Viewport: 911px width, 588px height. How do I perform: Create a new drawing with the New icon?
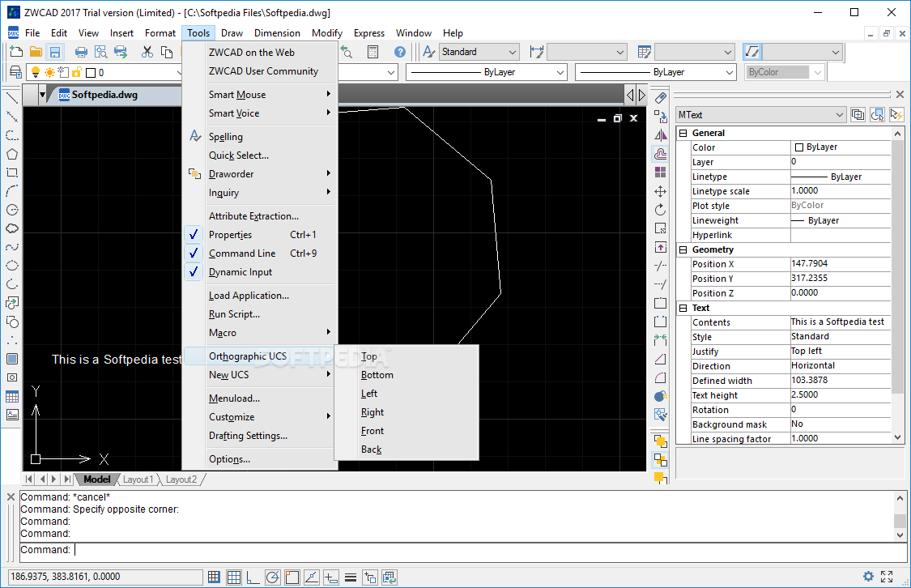coord(16,52)
